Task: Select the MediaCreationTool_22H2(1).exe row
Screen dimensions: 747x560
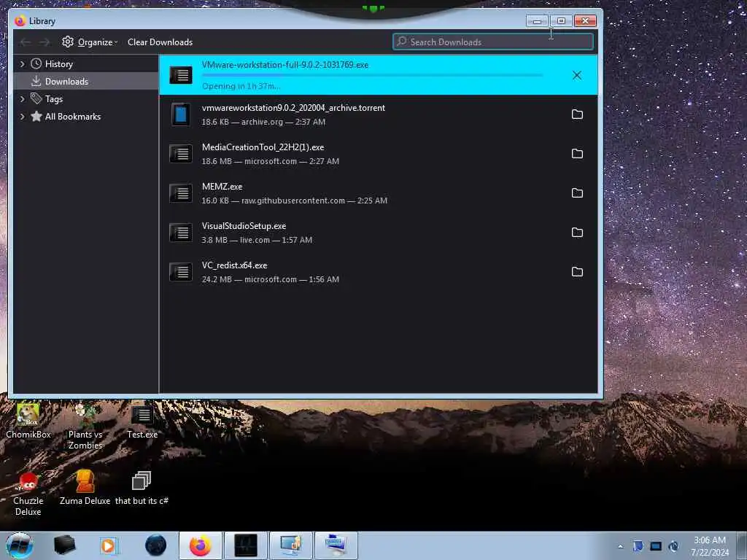Action: click(x=379, y=154)
